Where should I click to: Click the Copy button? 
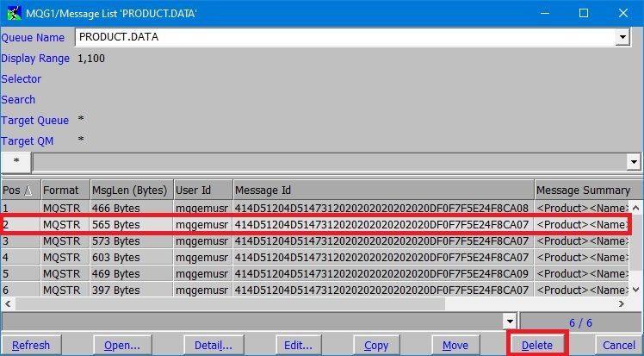coord(376,346)
